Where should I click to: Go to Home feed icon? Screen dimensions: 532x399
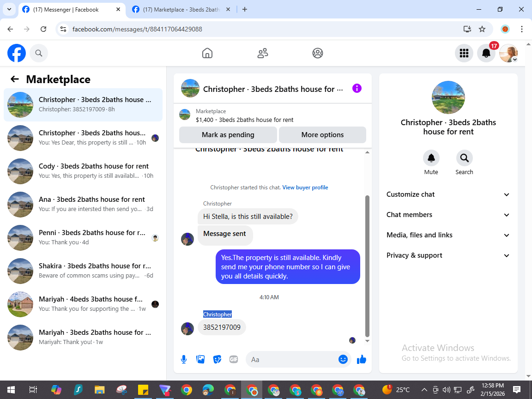(207, 53)
